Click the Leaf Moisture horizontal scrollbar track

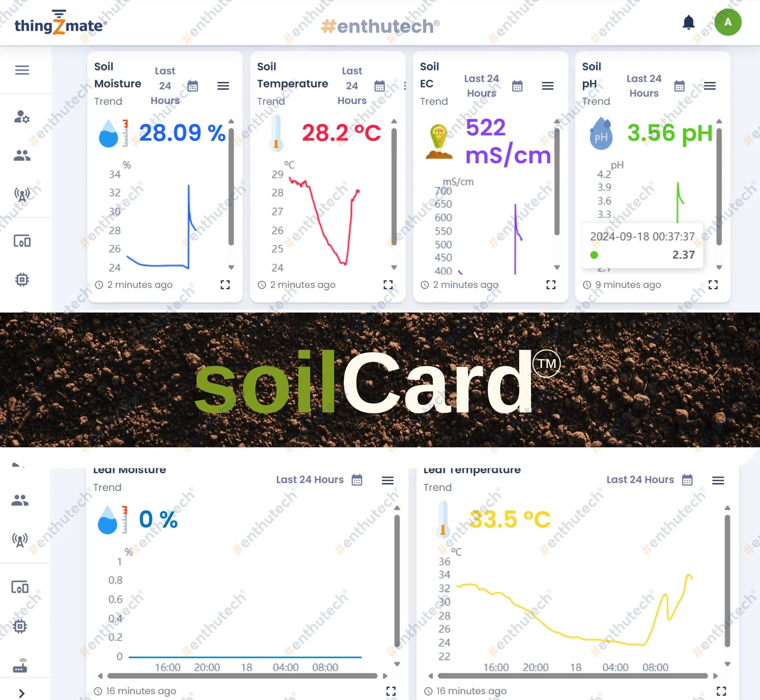coord(242,676)
